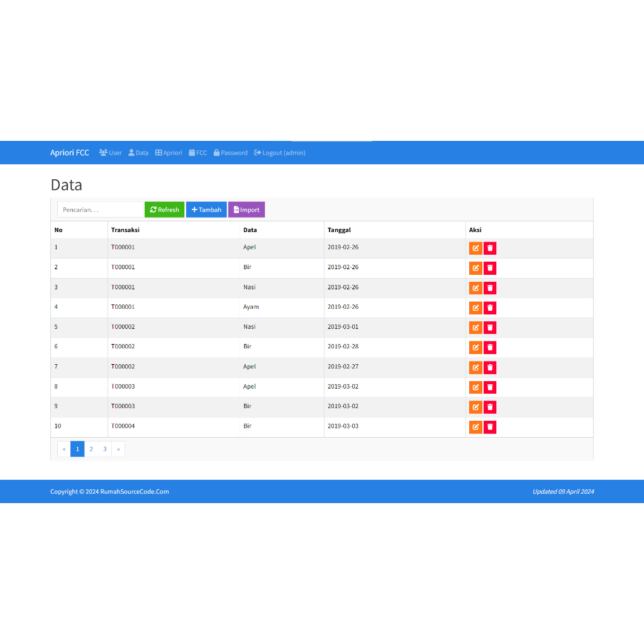The width and height of the screenshot is (644, 644).
Task: Edit row 2 Bir entry
Action: coord(475,268)
